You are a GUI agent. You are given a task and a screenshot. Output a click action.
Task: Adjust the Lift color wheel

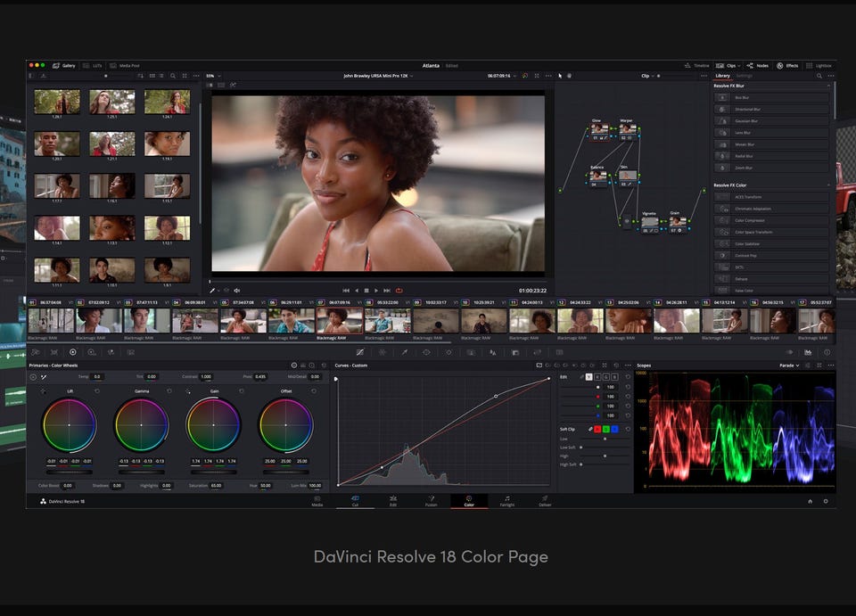(x=69, y=425)
